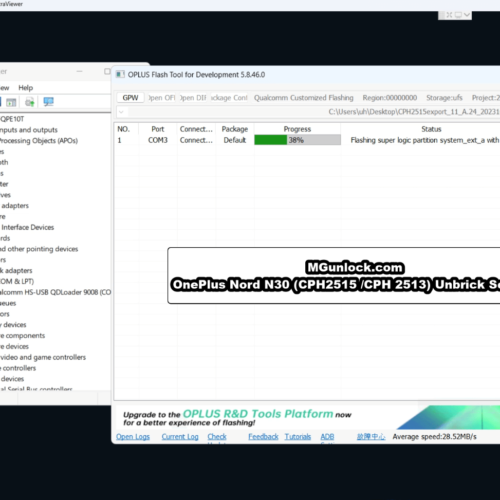
Task: Select Audio inputs and outputs tree item
Action: [29, 130]
